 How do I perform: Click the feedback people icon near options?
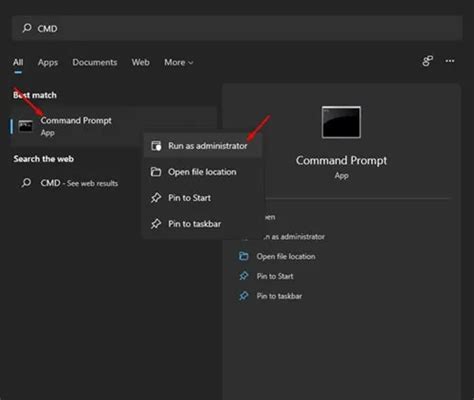click(427, 61)
